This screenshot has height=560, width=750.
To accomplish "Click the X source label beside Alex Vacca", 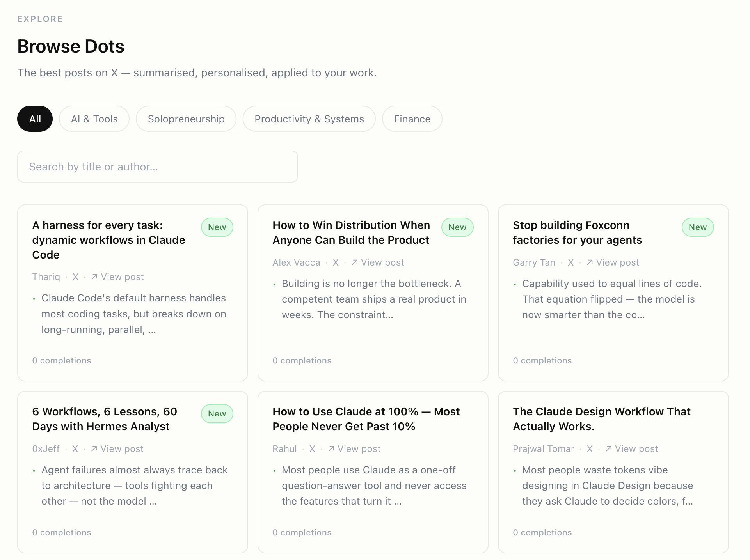I will pyautogui.click(x=336, y=262).
